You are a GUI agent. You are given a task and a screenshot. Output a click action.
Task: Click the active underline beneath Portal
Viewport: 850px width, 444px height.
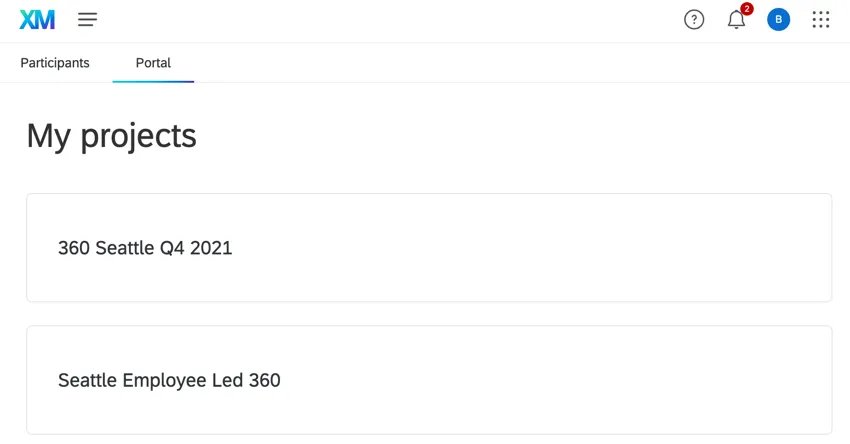(153, 81)
